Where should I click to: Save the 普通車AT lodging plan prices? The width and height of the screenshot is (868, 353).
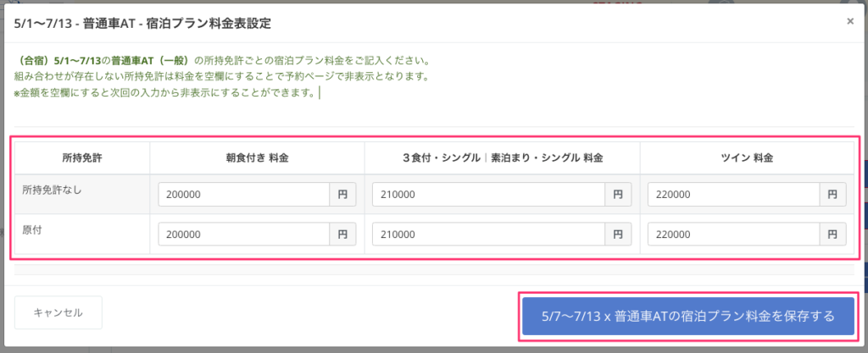(x=687, y=316)
